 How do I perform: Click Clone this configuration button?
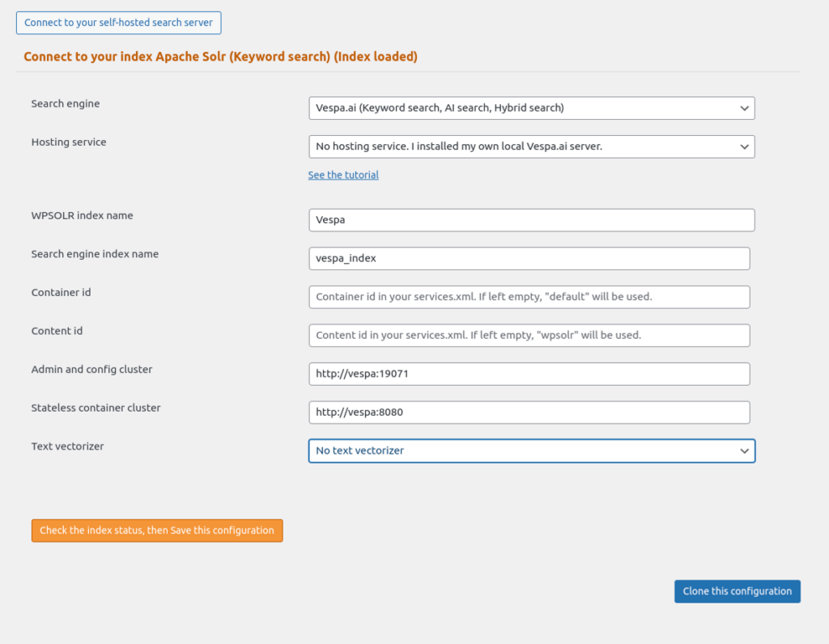coord(737,591)
